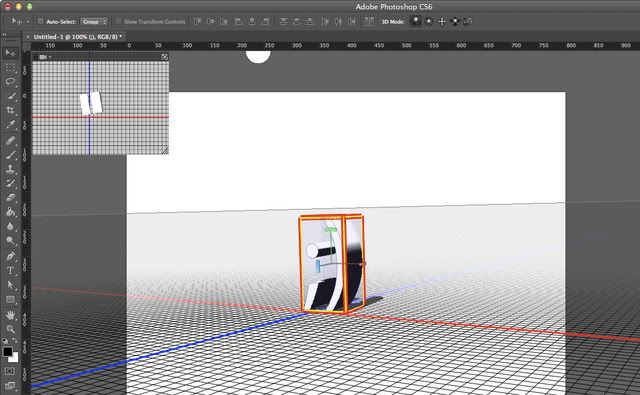Activate 3D Mode Drag the 3D Object
This screenshot has width=640, height=395.
tap(442, 21)
